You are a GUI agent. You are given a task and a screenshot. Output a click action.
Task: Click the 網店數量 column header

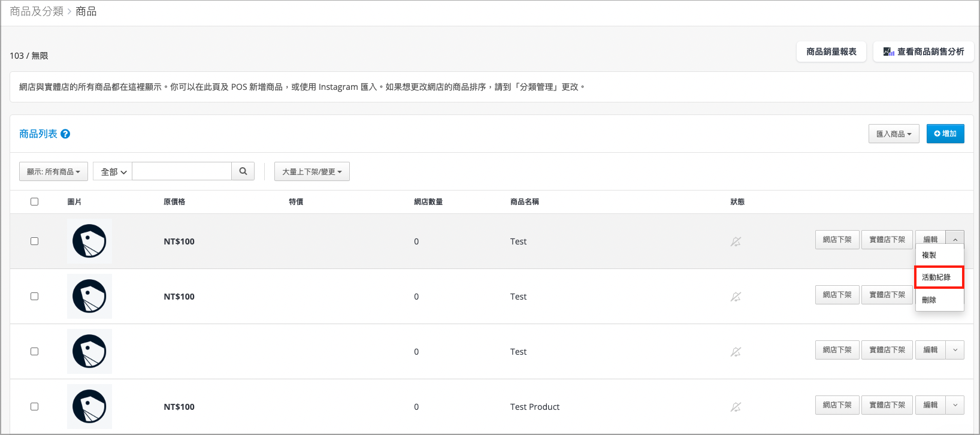tap(428, 202)
